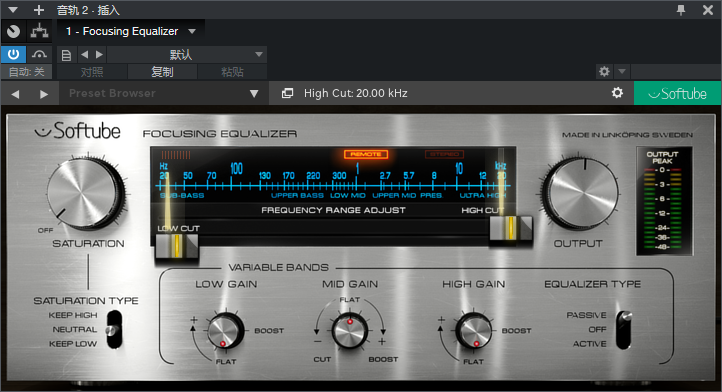
Task: Click the 对照 compare button
Action: pyautogui.click(x=92, y=72)
